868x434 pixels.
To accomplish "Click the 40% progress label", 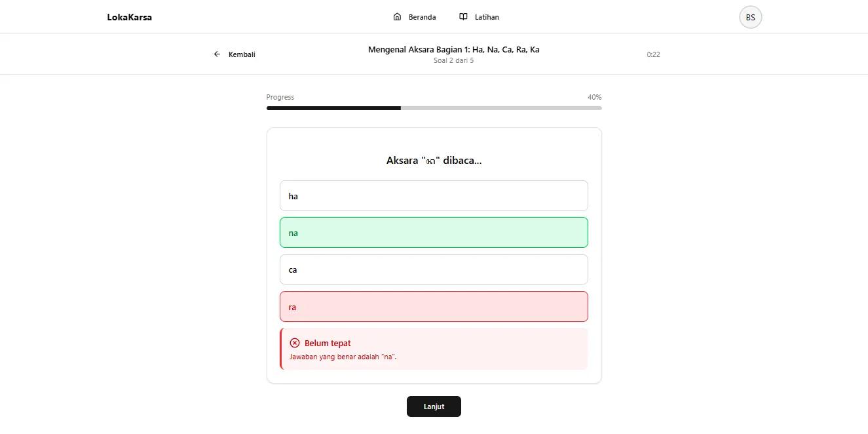I will [594, 97].
